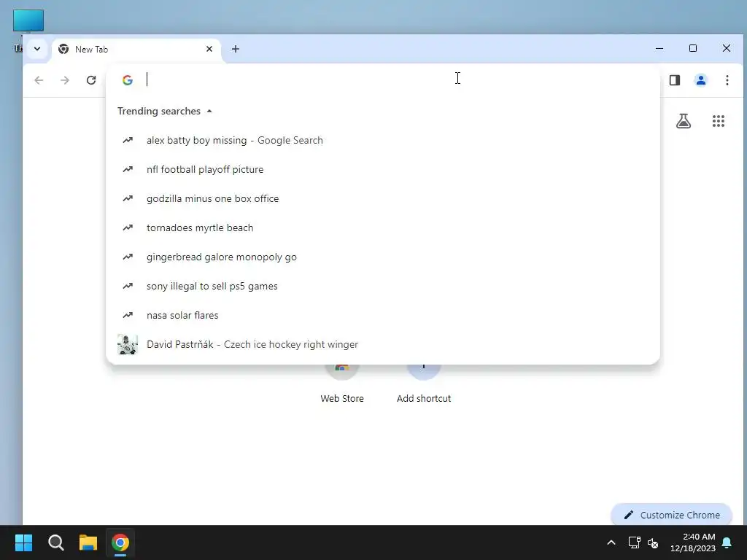
Task: Open the Chrome profile avatar
Action: click(701, 80)
